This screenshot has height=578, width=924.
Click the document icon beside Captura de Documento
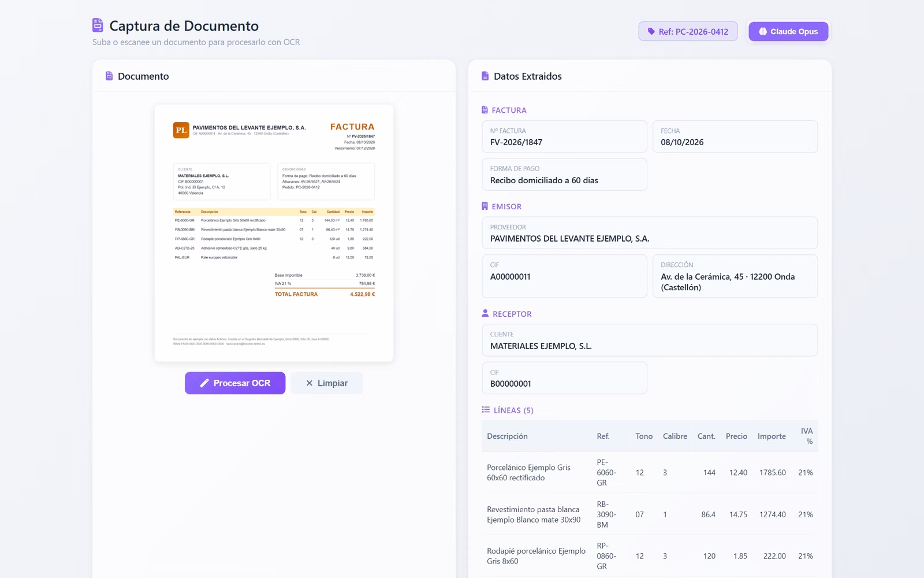[x=98, y=25]
